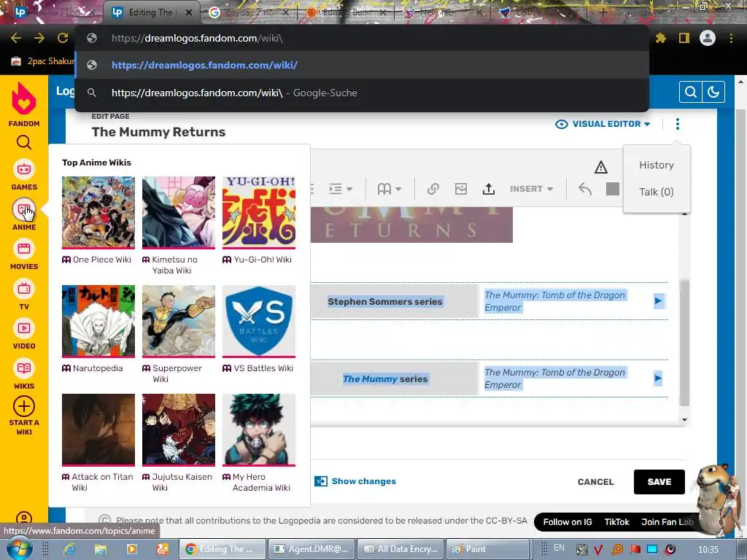
Task: Click the browser forward arrow
Action: [39, 38]
